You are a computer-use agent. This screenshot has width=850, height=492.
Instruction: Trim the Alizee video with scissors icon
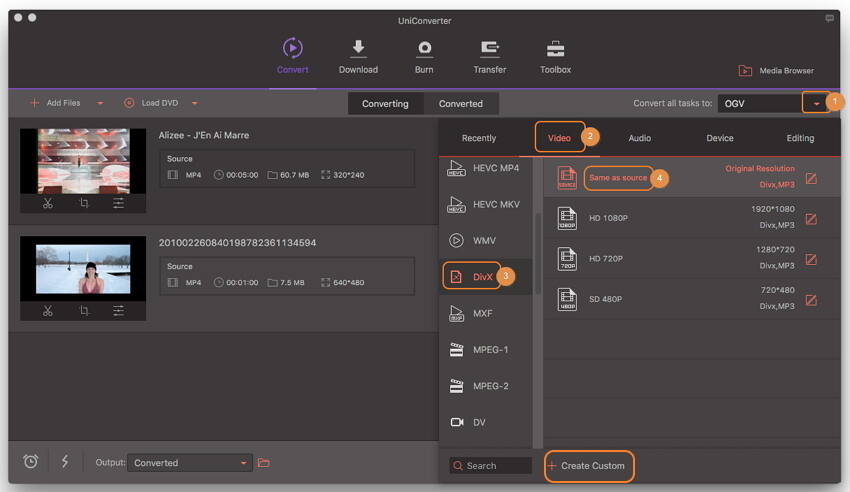pos(48,203)
